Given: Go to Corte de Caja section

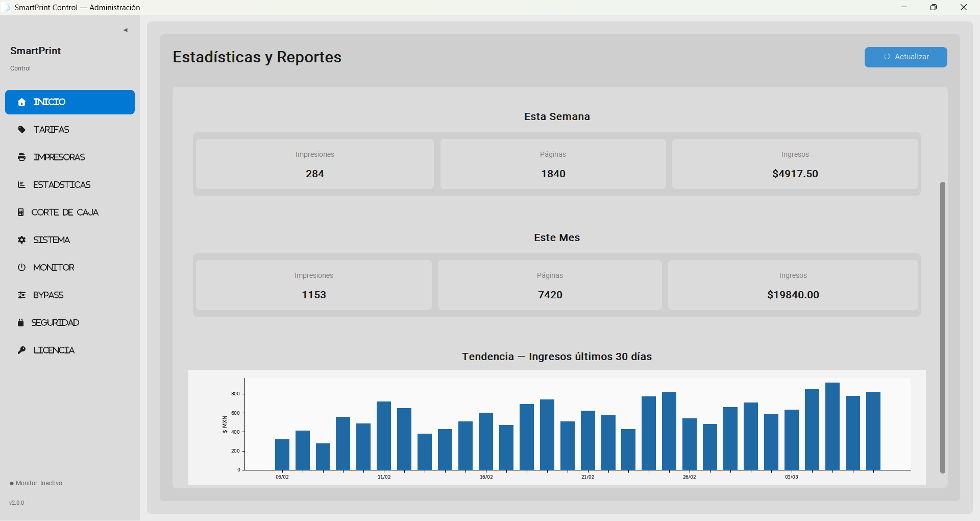Looking at the screenshot, I should 65,212.
